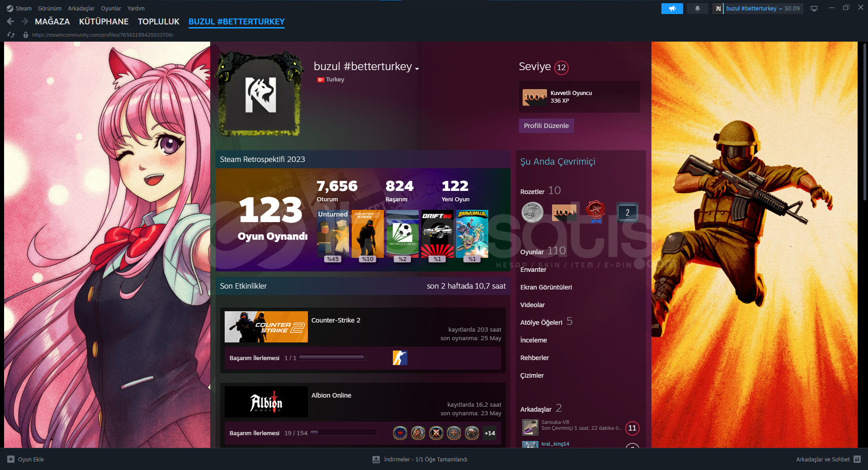Show more achievements via +14 button

490,433
